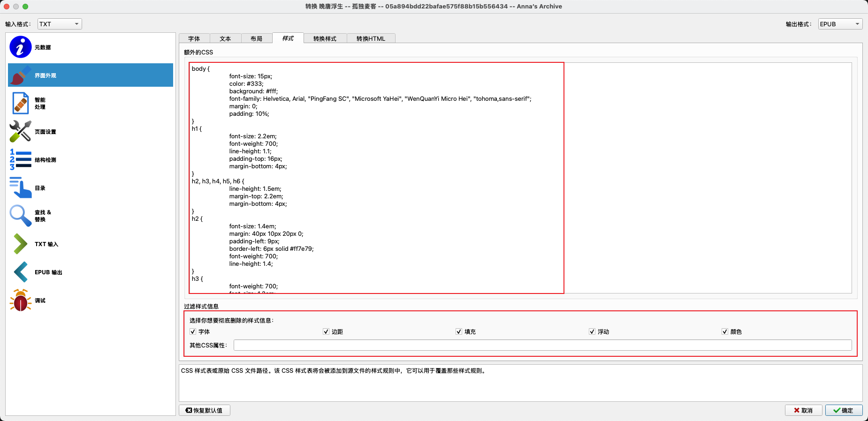Open Page Setup tools icon
Screen dimensions: 868x421
tap(20, 132)
